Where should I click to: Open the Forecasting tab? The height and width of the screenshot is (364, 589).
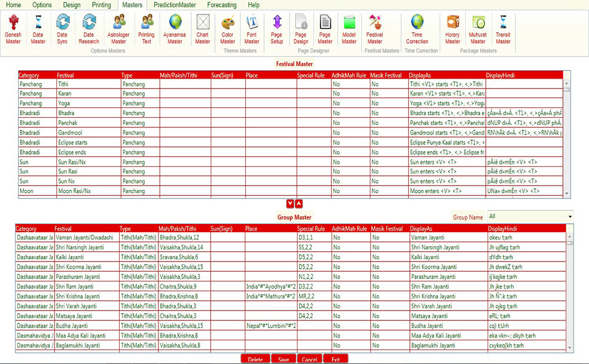click(x=222, y=5)
